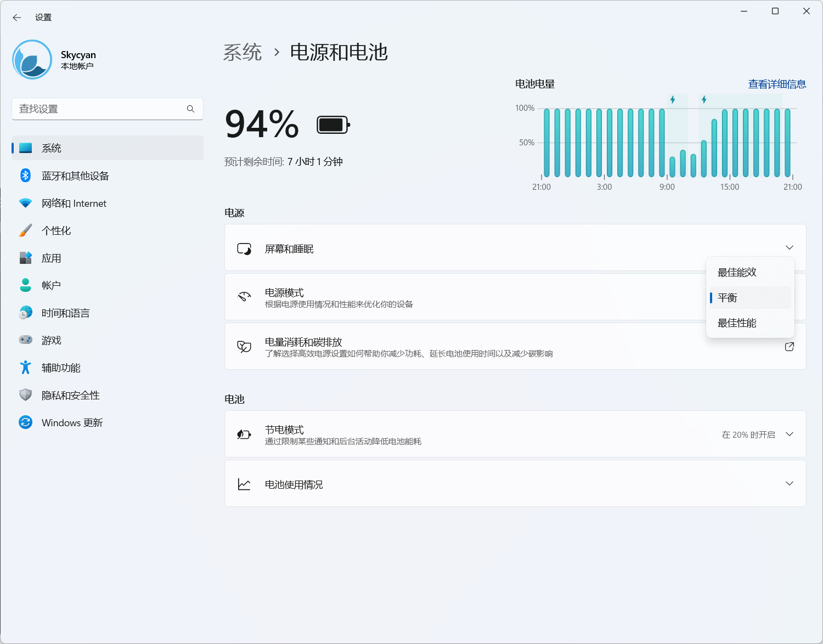Click the search magnifier icon
This screenshot has width=823, height=644.
pos(190,109)
